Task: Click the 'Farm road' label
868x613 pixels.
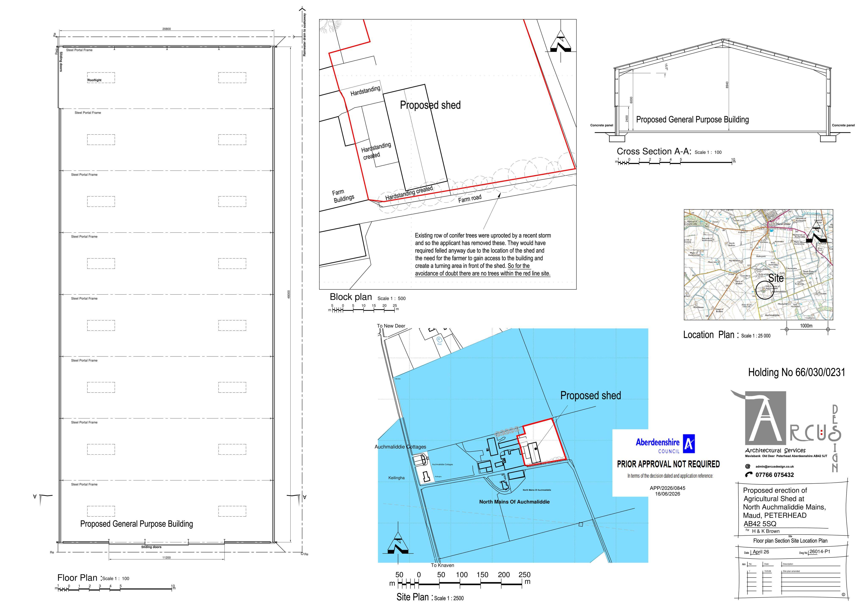Action: 470,198
